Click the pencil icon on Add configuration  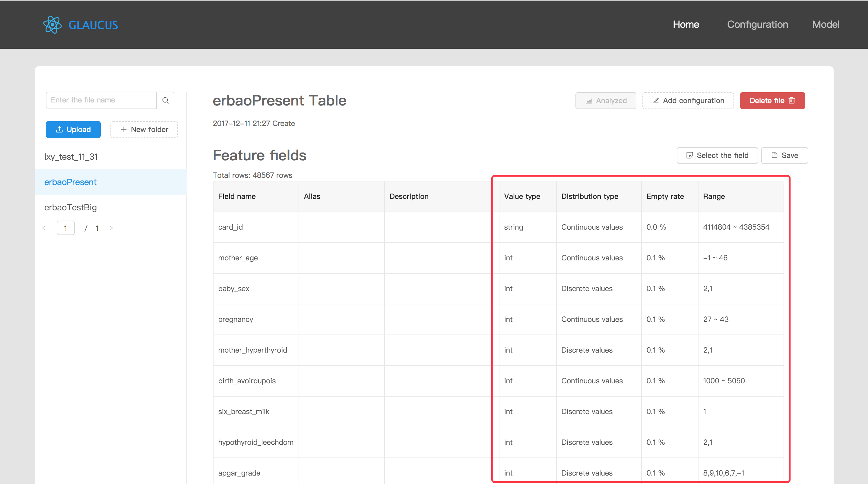tap(656, 100)
